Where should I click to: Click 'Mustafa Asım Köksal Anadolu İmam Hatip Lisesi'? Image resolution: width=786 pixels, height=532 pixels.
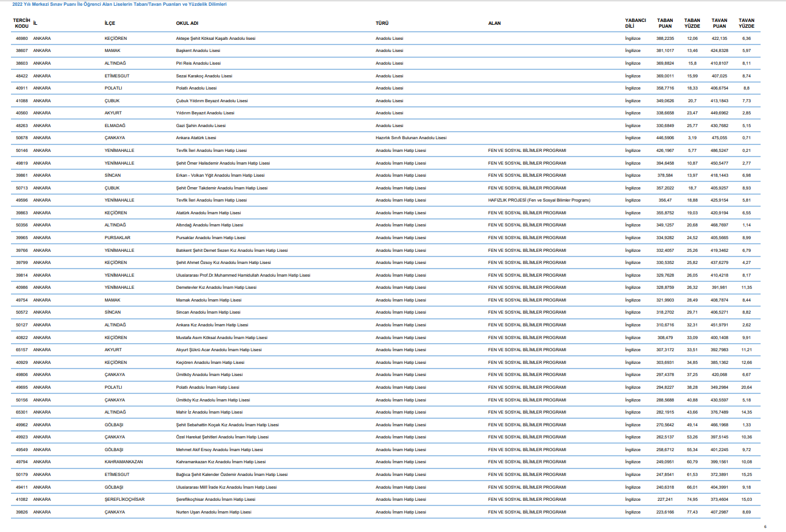point(222,338)
